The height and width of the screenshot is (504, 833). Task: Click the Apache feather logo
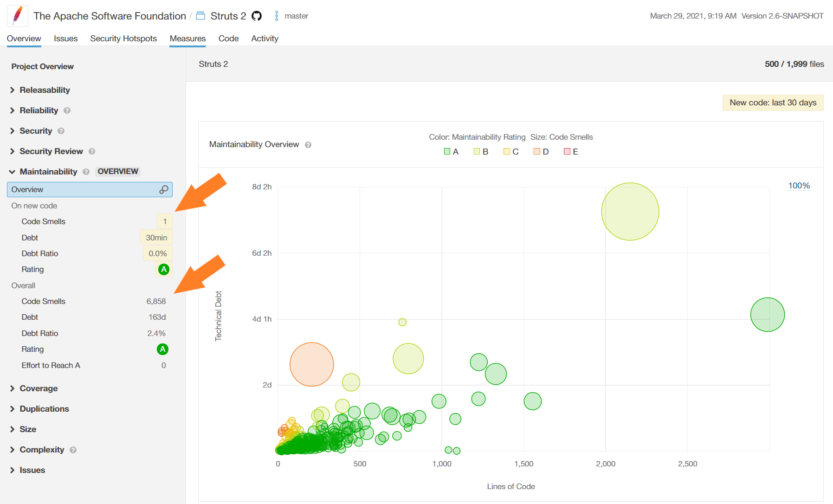click(x=17, y=15)
